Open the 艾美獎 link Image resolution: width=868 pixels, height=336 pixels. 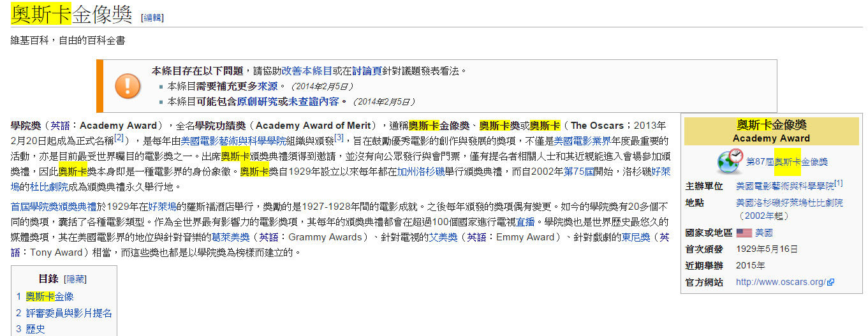443,237
